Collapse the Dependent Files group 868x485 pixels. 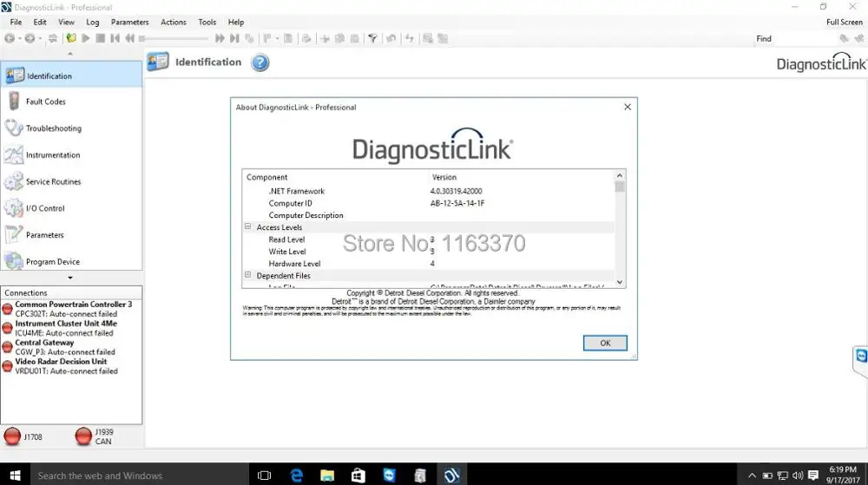point(248,275)
